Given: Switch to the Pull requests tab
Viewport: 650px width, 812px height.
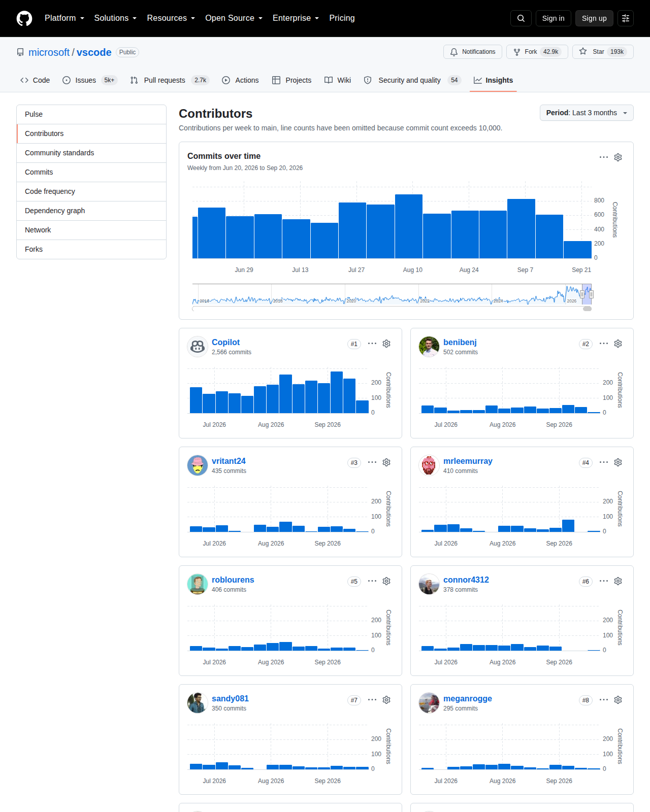Looking at the screenshot, I should click(169, 80).
